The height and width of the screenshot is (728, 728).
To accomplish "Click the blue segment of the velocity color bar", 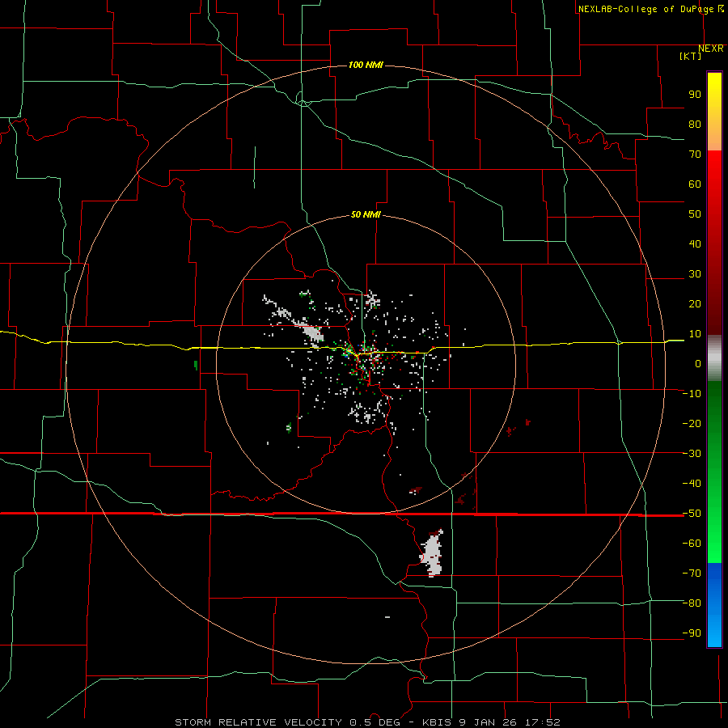I will [714, 604].
